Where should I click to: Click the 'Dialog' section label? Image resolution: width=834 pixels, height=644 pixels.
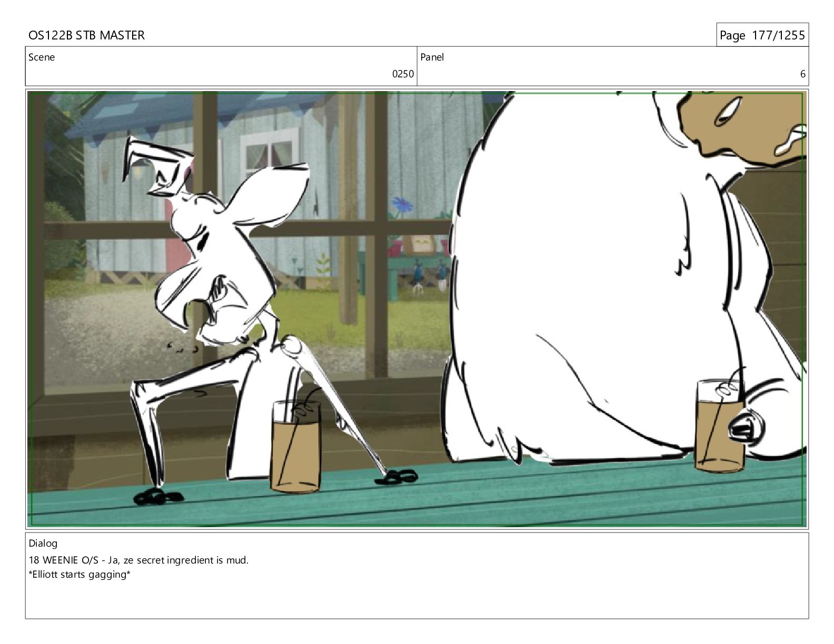coord(43,544)
